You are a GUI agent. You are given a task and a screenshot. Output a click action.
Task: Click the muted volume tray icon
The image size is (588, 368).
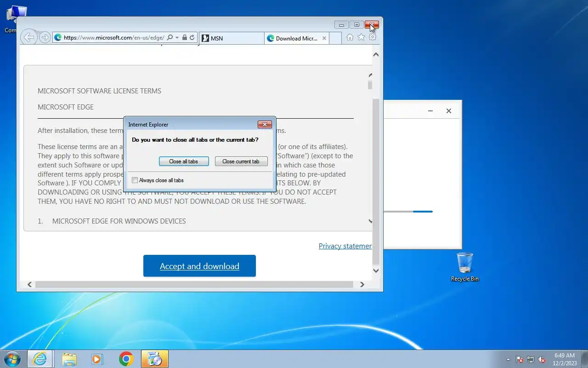[x=542, y=359]
